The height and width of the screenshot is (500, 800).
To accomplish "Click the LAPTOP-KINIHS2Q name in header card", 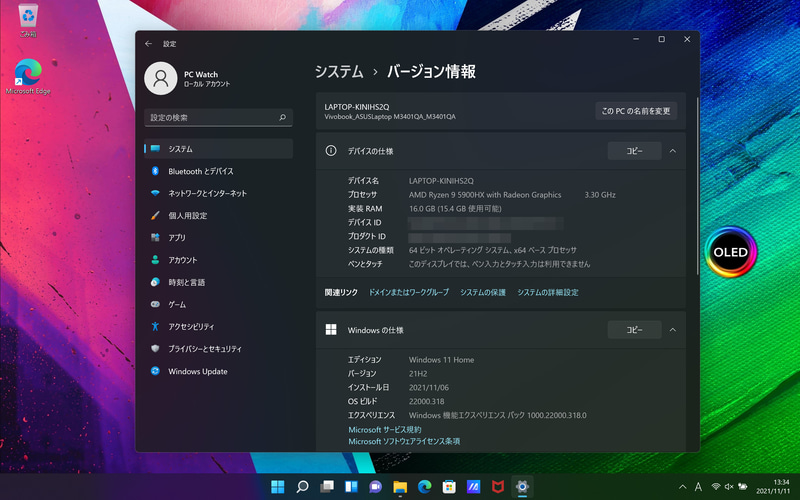I will (357, 107).
